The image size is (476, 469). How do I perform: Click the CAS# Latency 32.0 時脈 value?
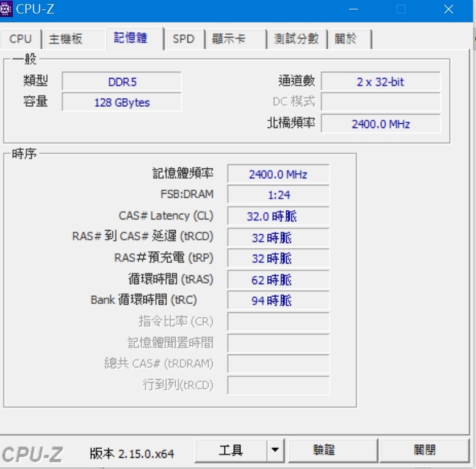[x=278, y=216]
